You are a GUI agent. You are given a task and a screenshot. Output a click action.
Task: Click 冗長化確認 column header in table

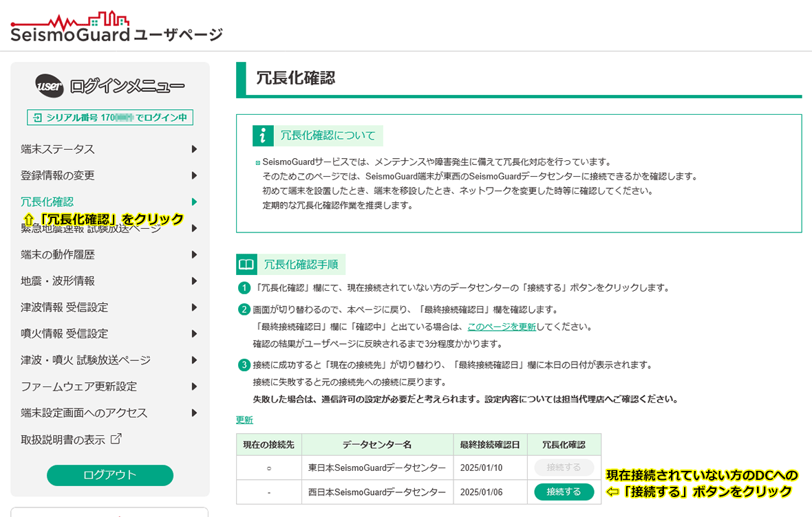click(564, 445)
